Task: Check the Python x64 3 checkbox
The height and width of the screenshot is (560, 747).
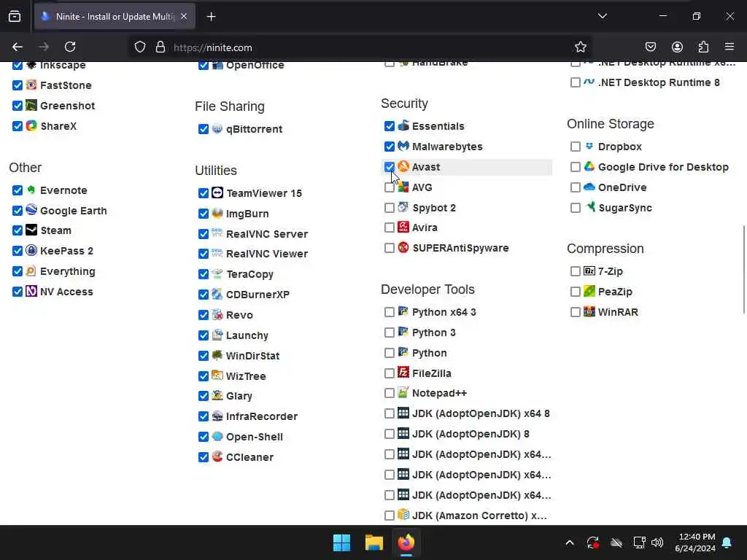Action: click(390, 312)
